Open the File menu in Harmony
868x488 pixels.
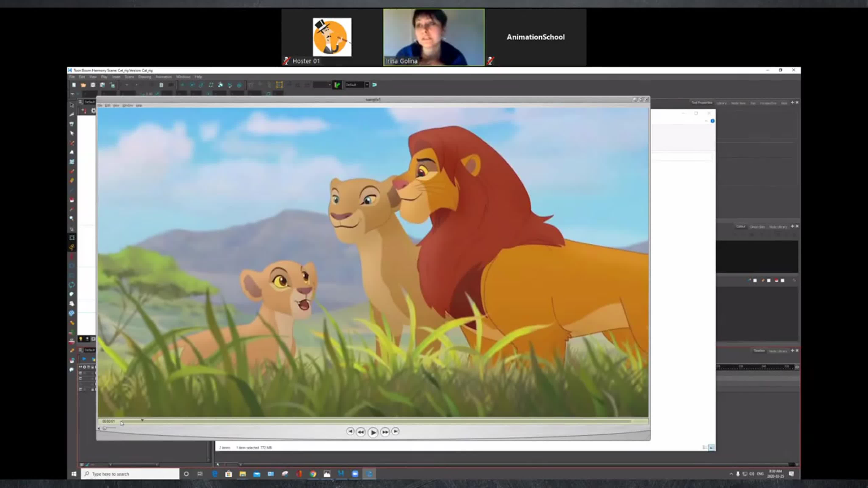[x=72, y=77]
